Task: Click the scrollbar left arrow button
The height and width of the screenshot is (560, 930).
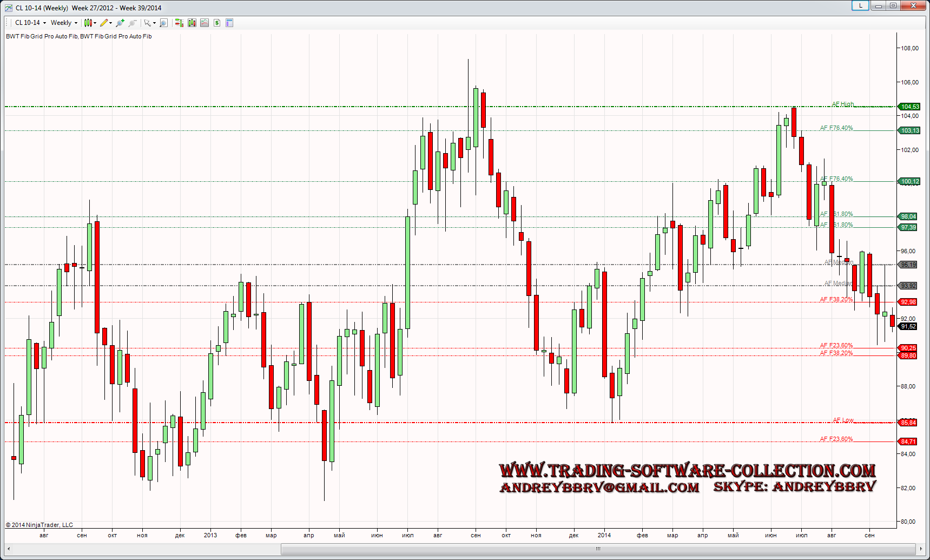Action: coord(8,549)
